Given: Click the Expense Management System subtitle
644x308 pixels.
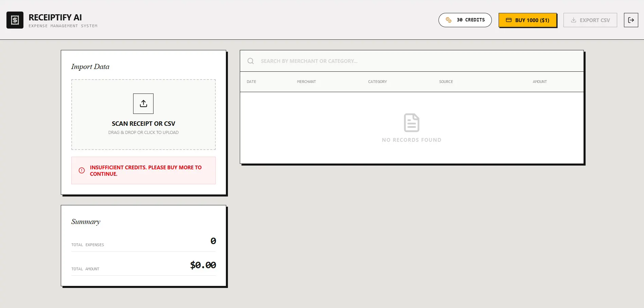Looking at the screenshot, I should (63, 26).
